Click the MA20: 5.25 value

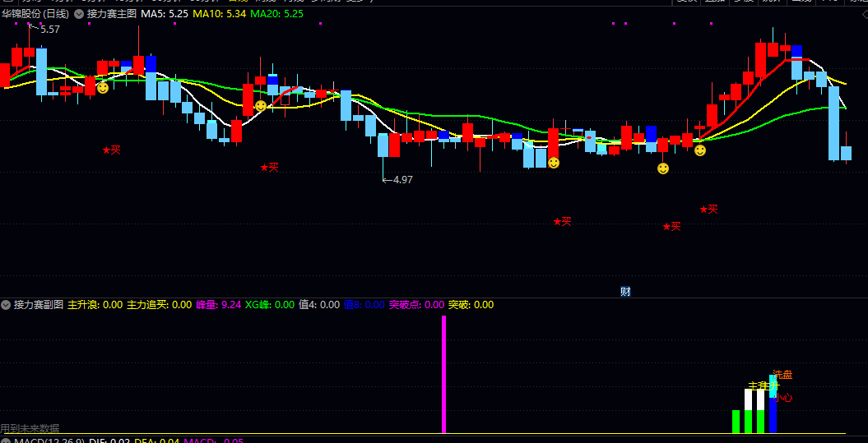pos(276,14)
